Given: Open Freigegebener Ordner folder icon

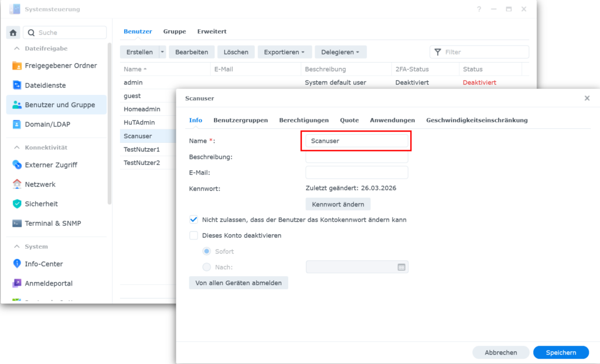Looking at the screenshot, I should click(17, 66).
